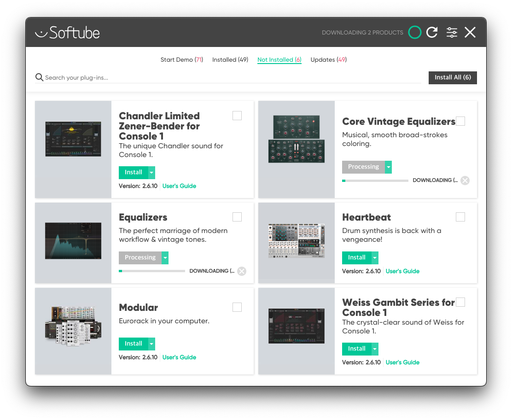Open the settings sliders icon
512x420 pixels.
click(452, 32)
